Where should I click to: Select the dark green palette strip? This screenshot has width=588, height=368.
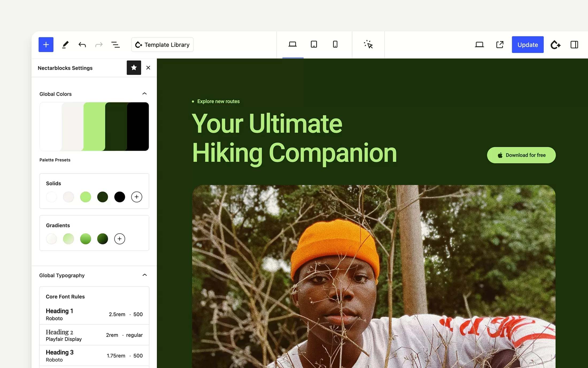pos(116,126)
